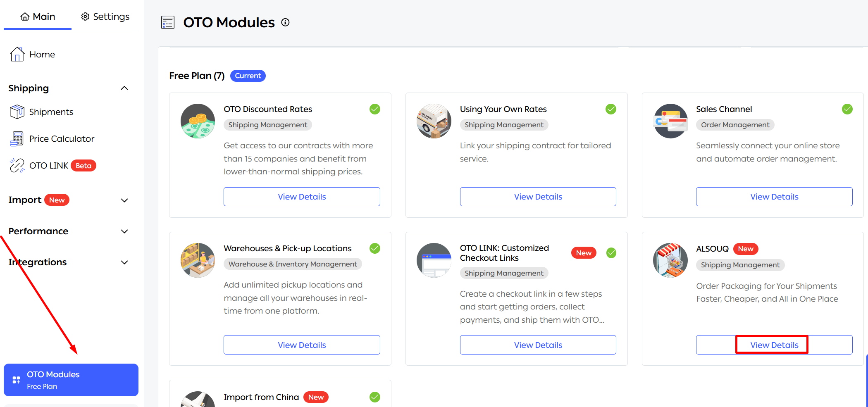868x407 pixels.
Task: Click the Using Your Own Rates truck image
Action: (434, 121)
